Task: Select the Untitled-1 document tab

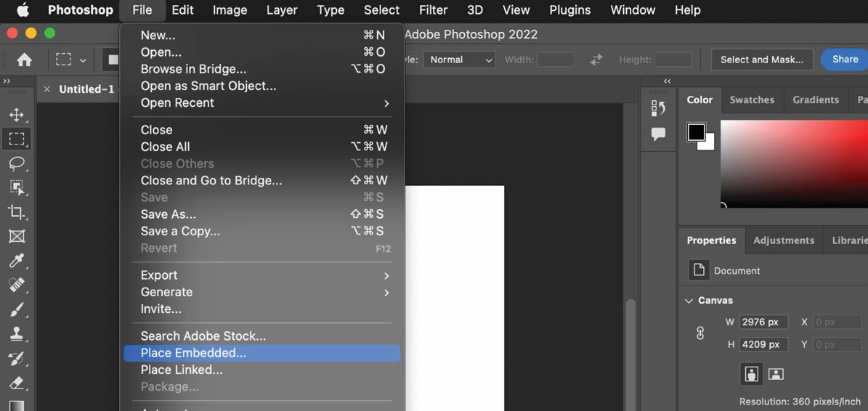Action: coord(86,89)
